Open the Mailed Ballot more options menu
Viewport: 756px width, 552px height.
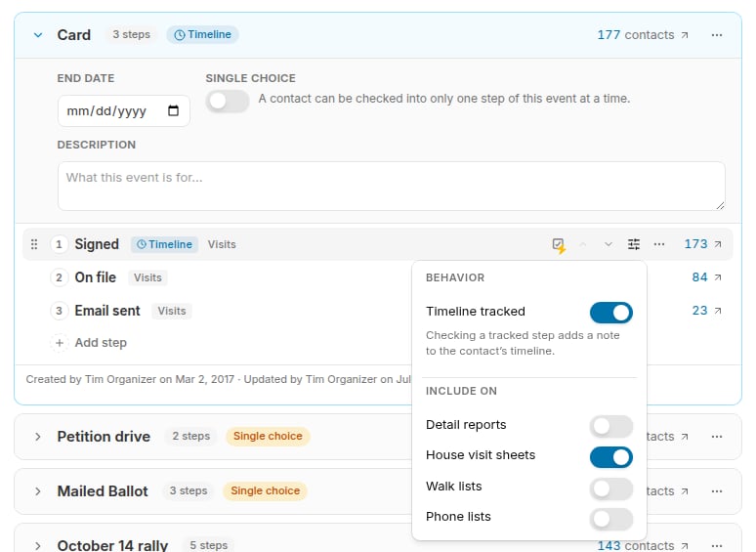[717, 491]
